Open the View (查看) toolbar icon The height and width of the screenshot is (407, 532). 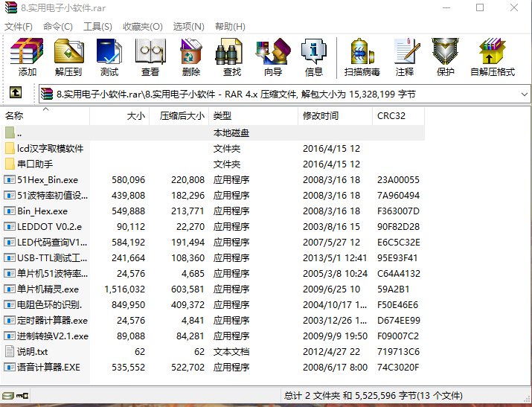pyautogui.click(x=150, y=51)
